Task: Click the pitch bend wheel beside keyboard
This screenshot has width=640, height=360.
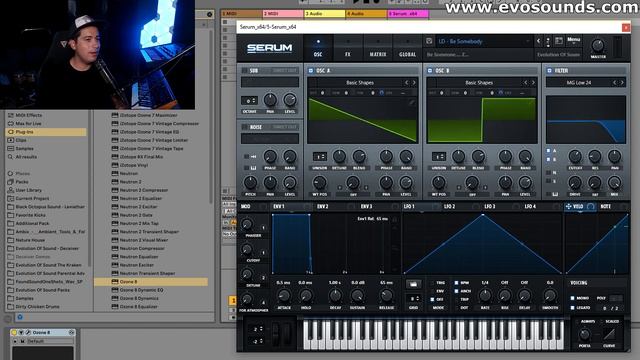Action: coord(277,333)
